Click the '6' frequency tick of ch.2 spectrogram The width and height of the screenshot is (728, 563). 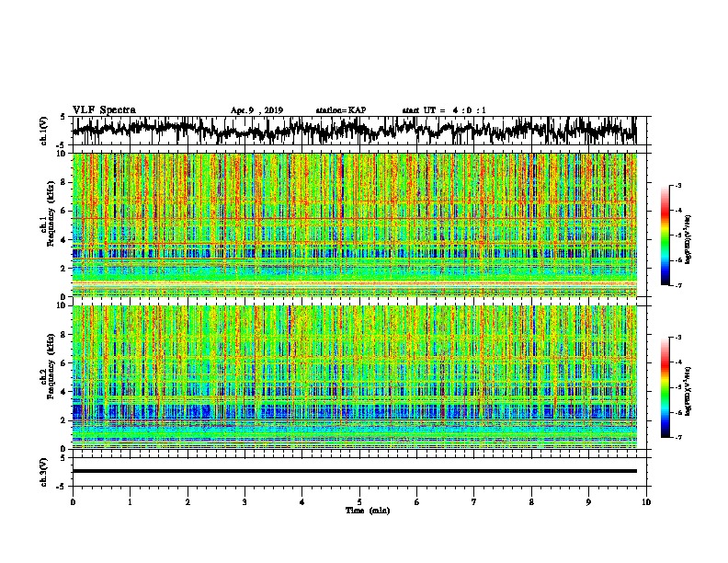(x=63, y=362)
